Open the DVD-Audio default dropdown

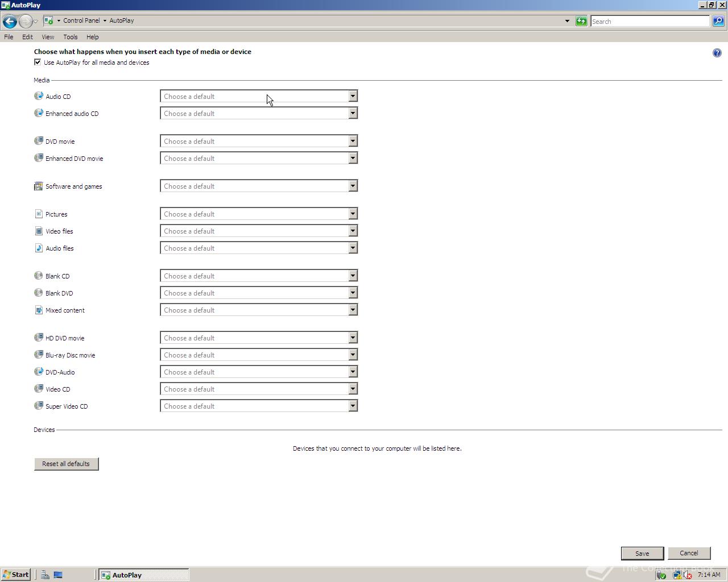tap(259, 372)
